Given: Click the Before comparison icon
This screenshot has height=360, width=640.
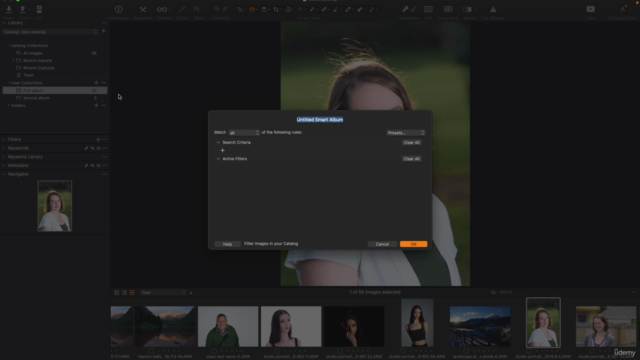Looking at the screenshot, I should tap(468, 9).
